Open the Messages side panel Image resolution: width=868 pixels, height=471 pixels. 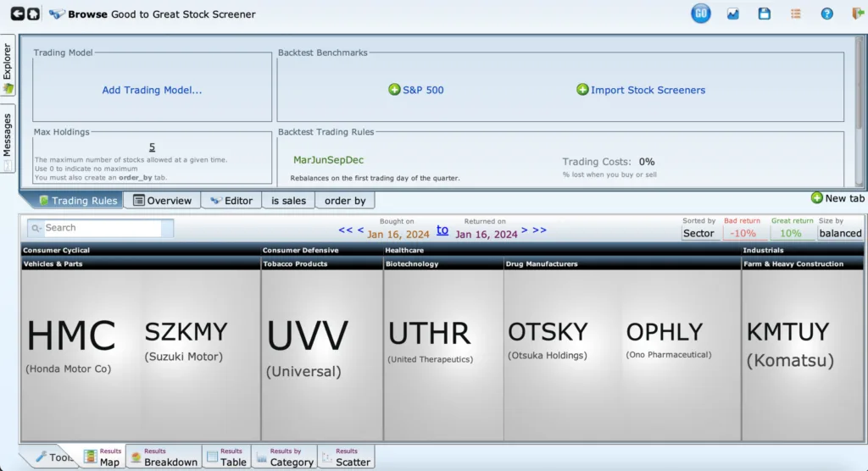8,138
